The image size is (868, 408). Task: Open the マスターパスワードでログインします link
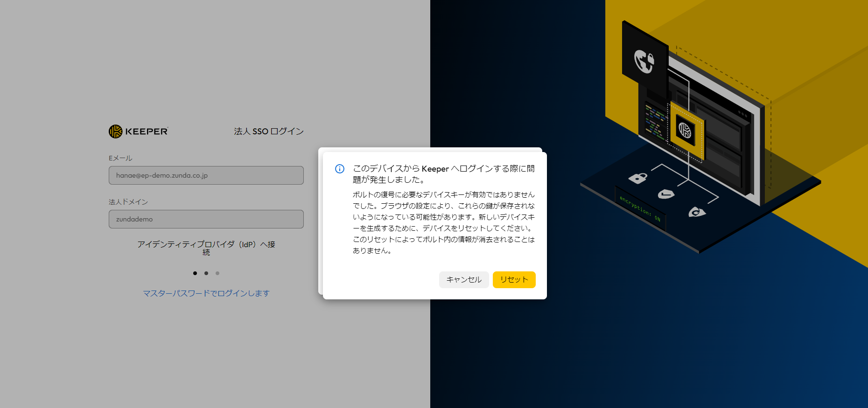pyautogui.click(x=206, y=293)
